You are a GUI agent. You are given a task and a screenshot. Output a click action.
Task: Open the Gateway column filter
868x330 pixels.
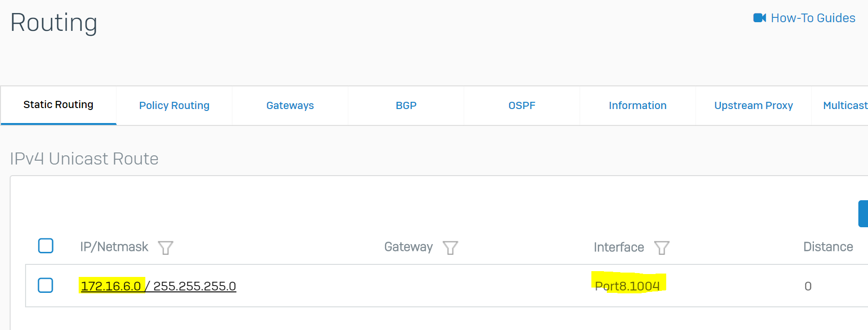pyautogui.click(x=450, y=247)
